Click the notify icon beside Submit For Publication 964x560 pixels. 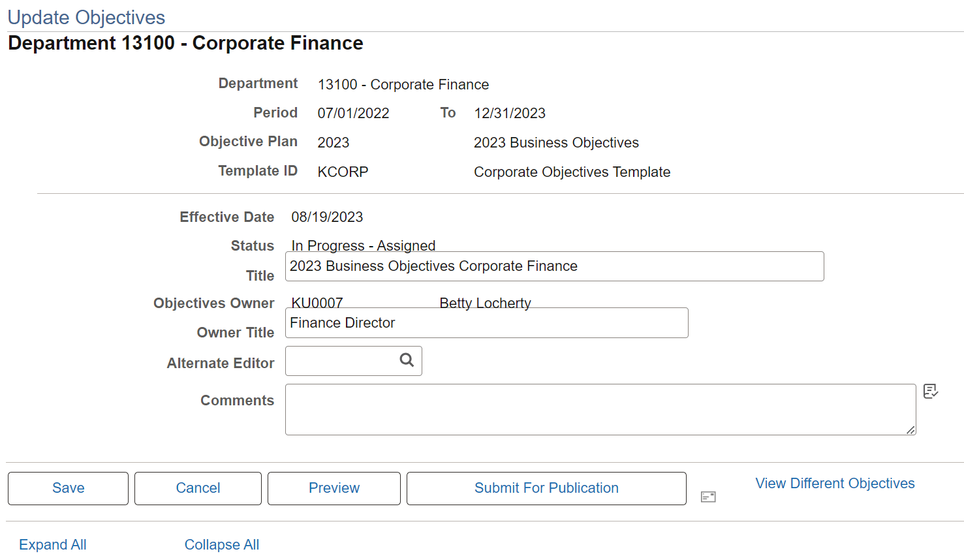coord(708,497)
